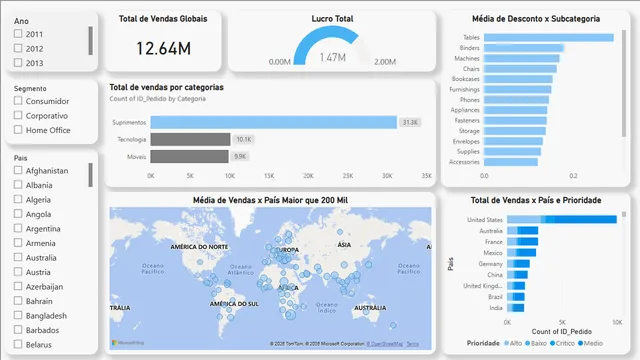Click the Australia sales bar
This screenshot has height=360, width=640.
[522, 231]
